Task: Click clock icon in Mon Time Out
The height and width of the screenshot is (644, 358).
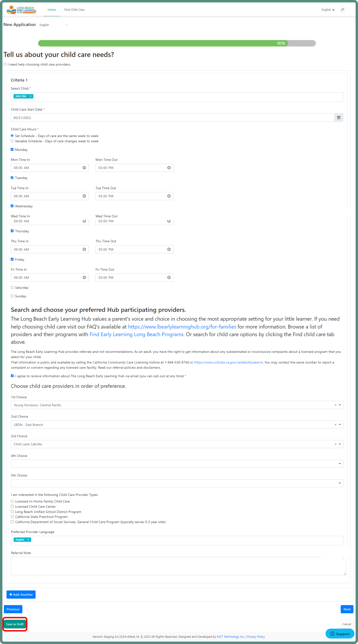Action: [169, 168]
